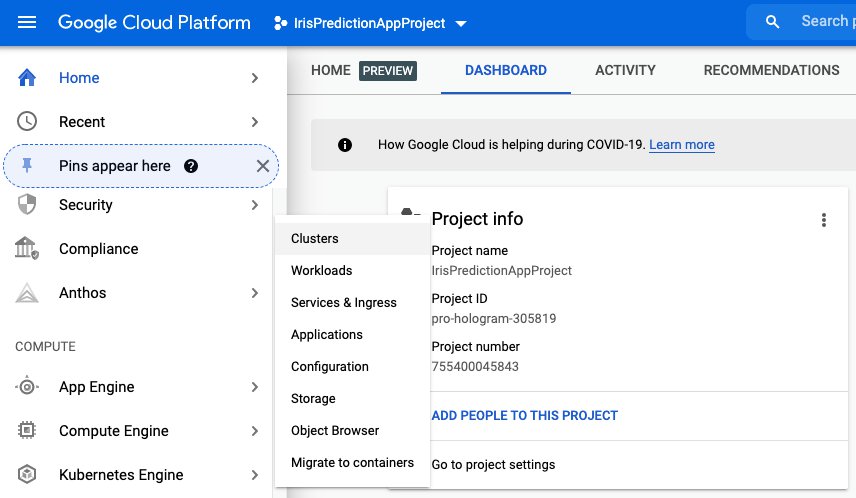Open Project info three-dot options menu
The height and width of the screenshot is (498, 856).
coord(823,220)
